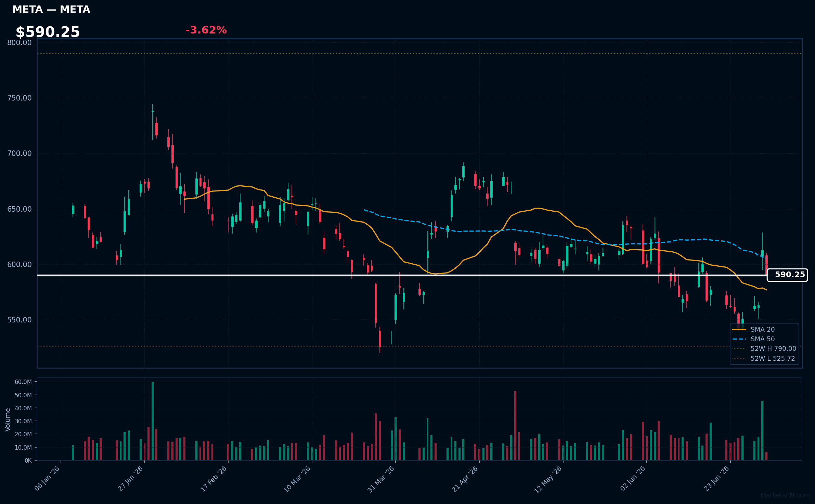Select the 17 Feb '26 date label

214,479
